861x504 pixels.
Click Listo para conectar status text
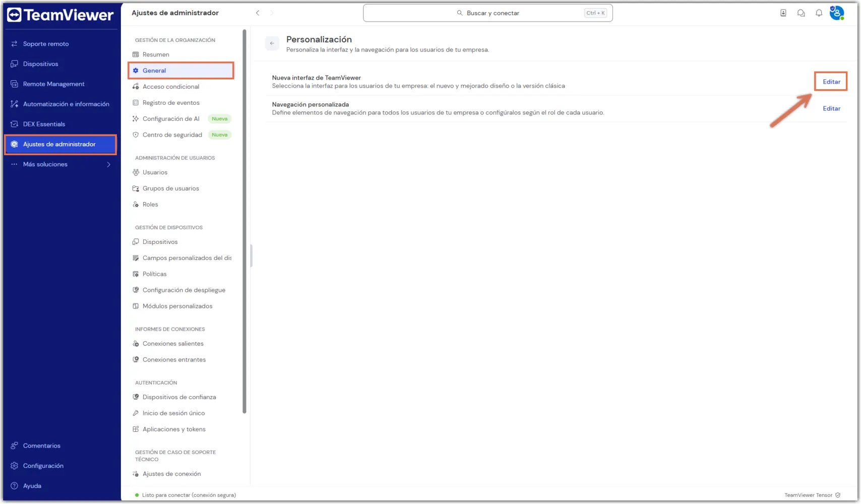coord(189,495)
